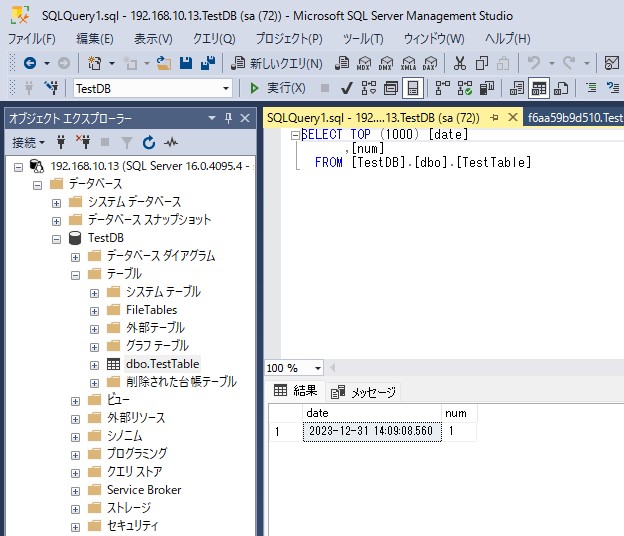624x536 pixels.
Task: Click the Save floppy disk icon
Action: click(x=186, y=63)
